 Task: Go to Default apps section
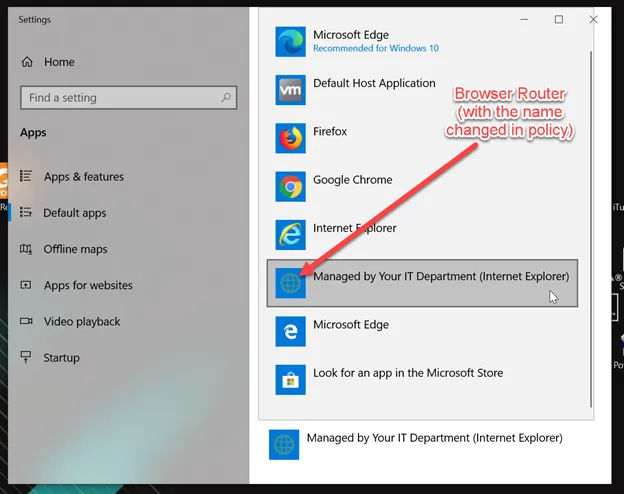(x=75, y=213)
